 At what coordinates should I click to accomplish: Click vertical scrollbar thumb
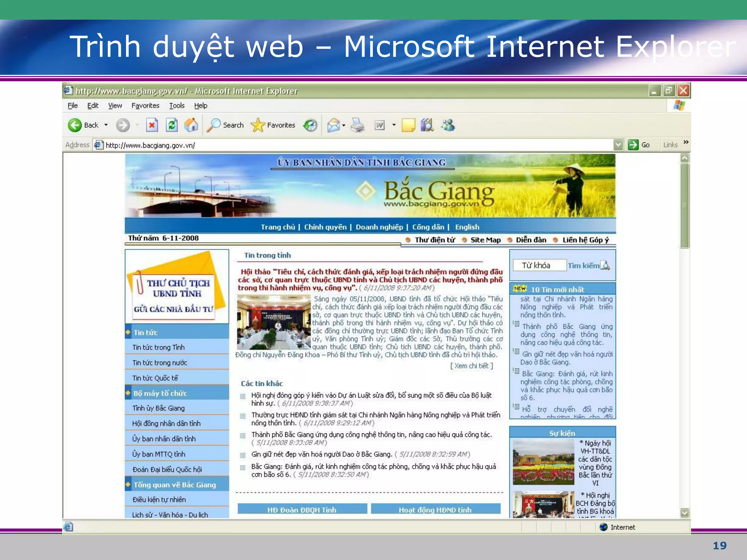(685, 206)
